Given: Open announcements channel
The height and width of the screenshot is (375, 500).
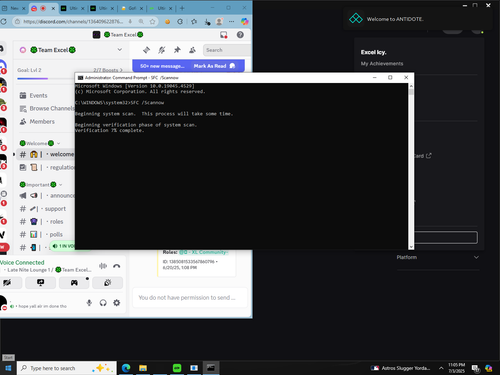Looking at the screenshot, I should [46, 195].
